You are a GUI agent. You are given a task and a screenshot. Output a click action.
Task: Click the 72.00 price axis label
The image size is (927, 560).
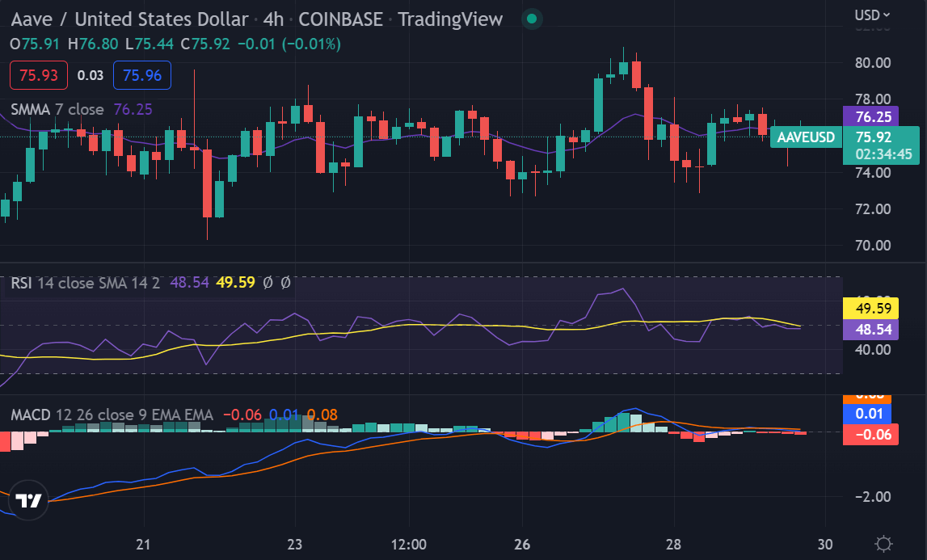873,208
